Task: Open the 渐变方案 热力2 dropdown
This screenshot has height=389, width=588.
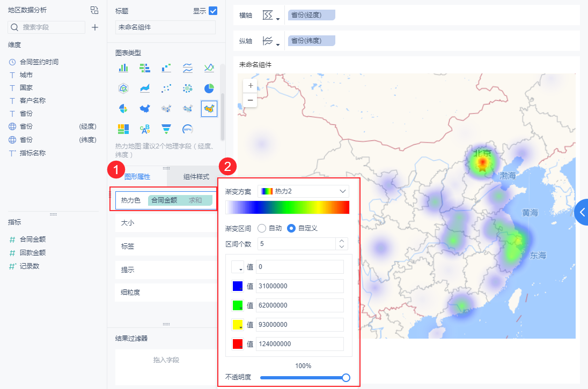Action: coord(303,191)
